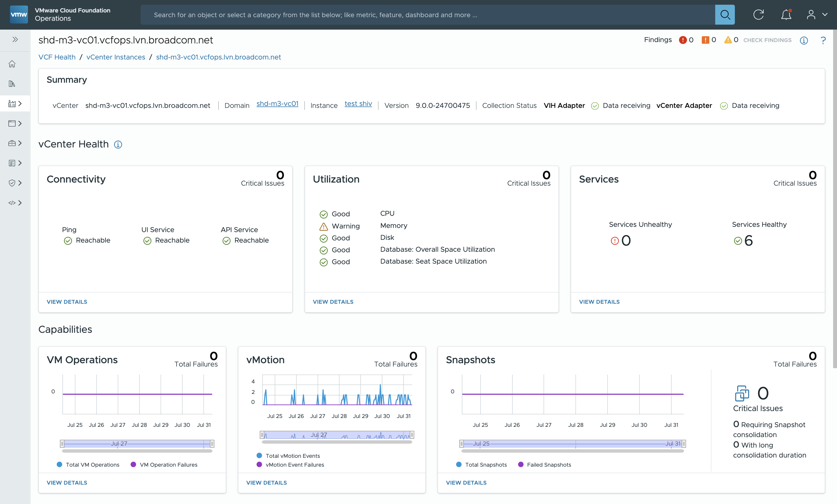Screen dimensions: 837x504
Task: Open the dashboards window icon in the sidebar
Action: click(12, 123)
